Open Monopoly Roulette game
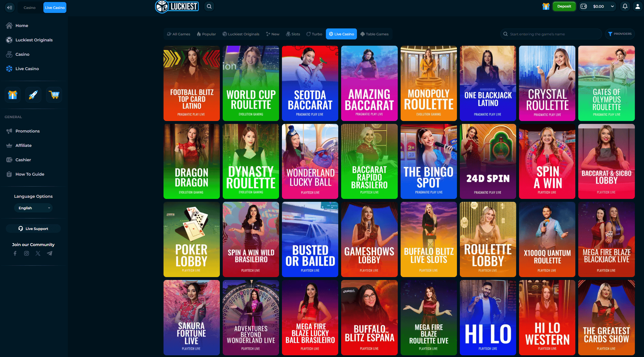 point(429,83)
